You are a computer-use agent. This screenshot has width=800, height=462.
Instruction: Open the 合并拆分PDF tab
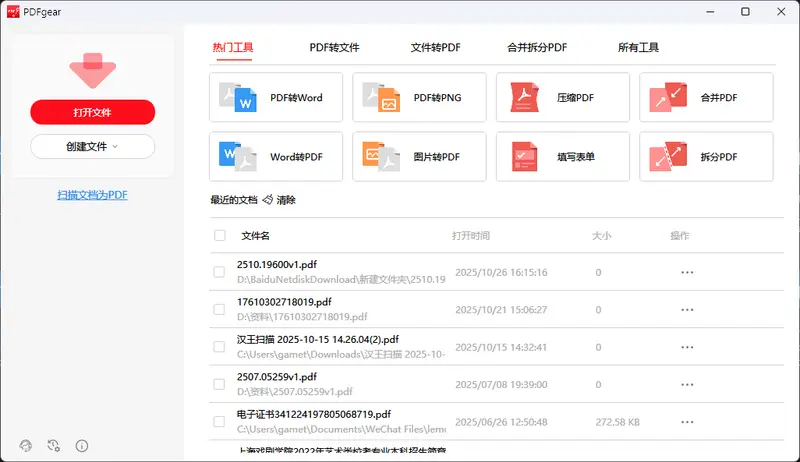click(x=537, y=47)
